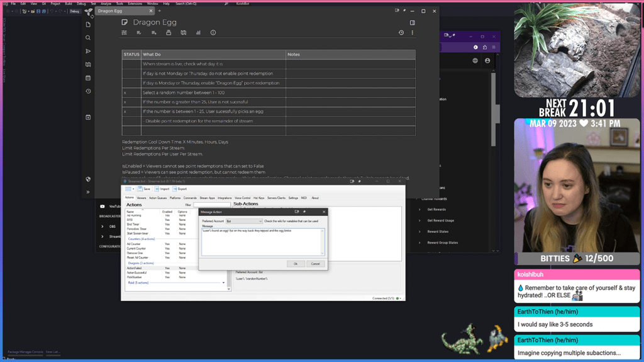Screen dimensions: 644x362
Task: Switch to the Commands tab
Action: click(190, 198)
